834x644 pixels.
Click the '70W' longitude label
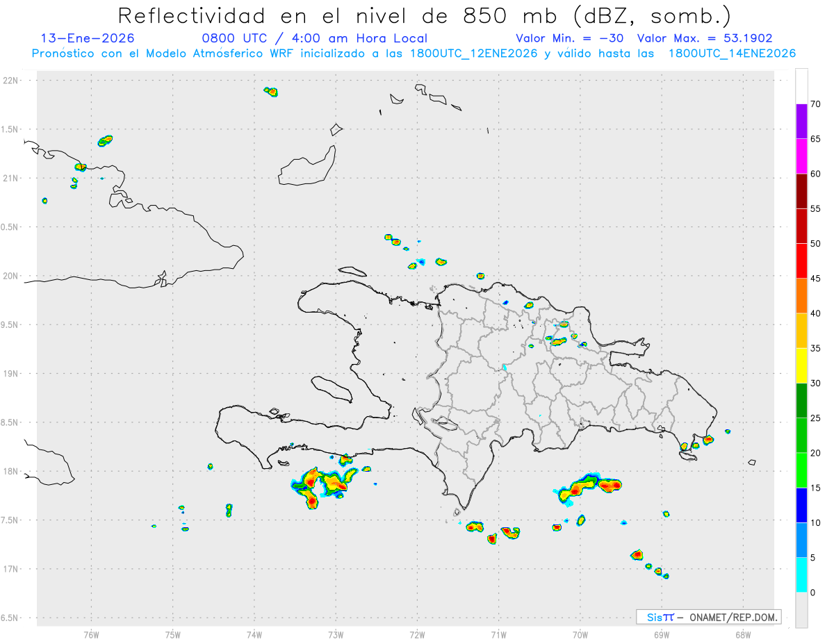(x=580, y=635)
